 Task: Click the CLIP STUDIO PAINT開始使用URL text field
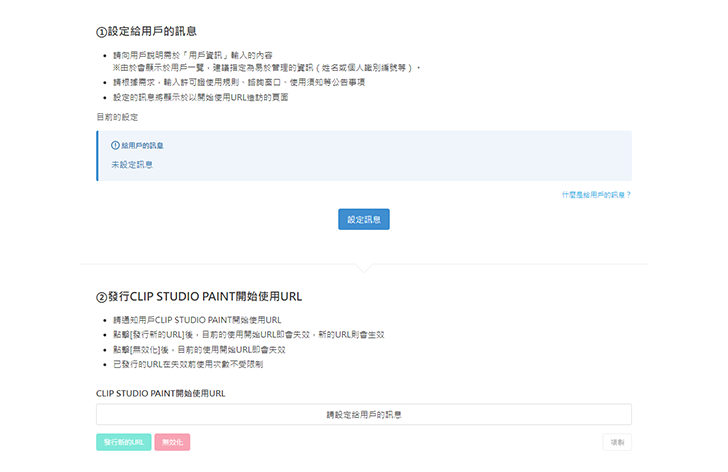click(364, 414)
